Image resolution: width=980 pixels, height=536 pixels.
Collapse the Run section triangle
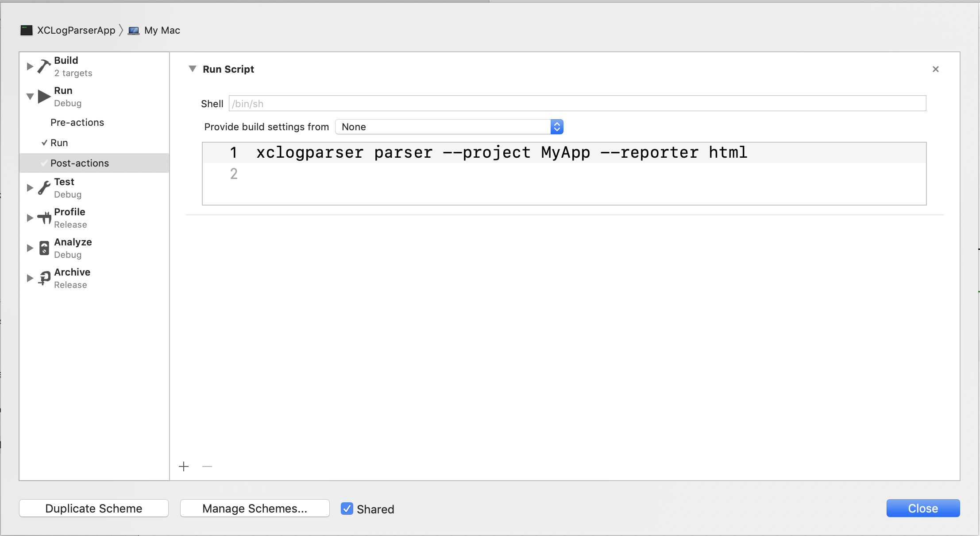(30, 97)
